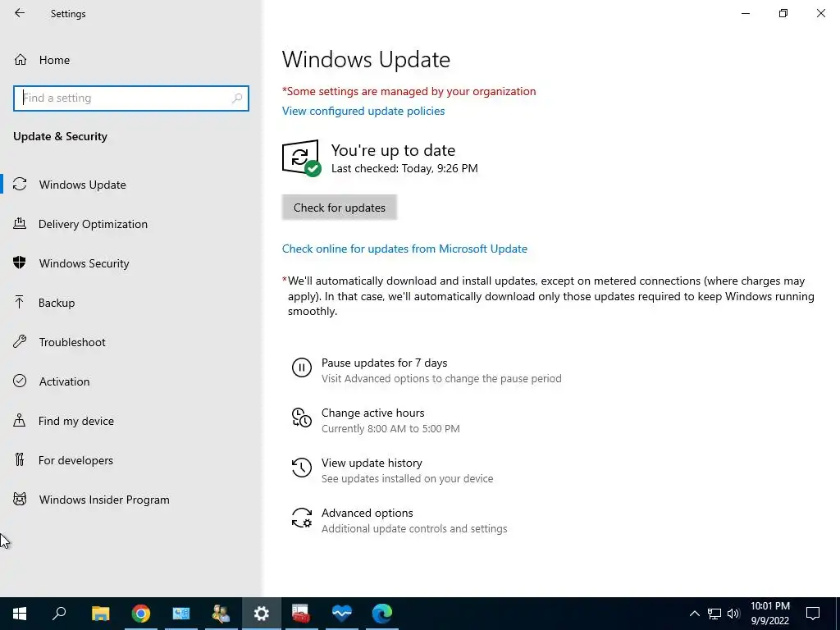Select Troubleshoot in sidebar

pos(72,342)
